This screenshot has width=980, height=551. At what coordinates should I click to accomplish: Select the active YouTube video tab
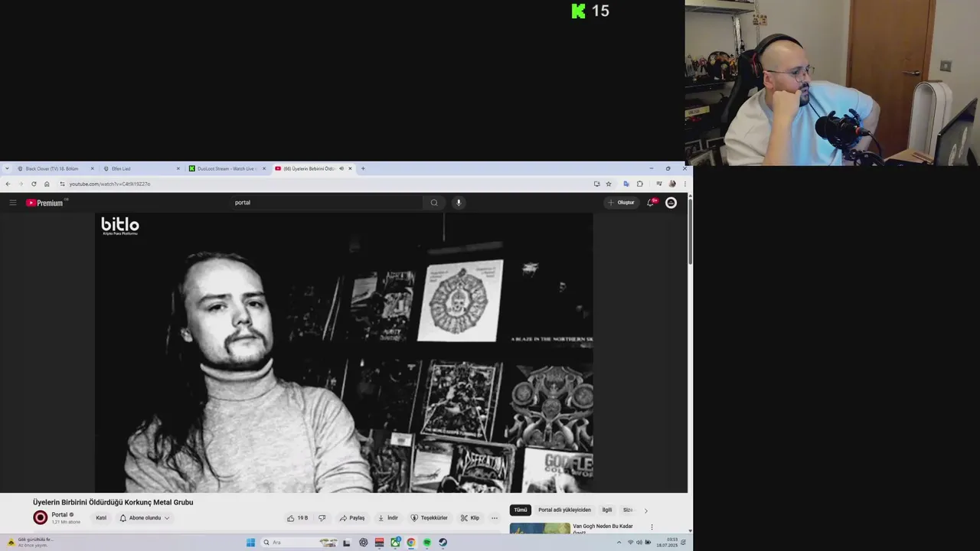tap(312, 168)
